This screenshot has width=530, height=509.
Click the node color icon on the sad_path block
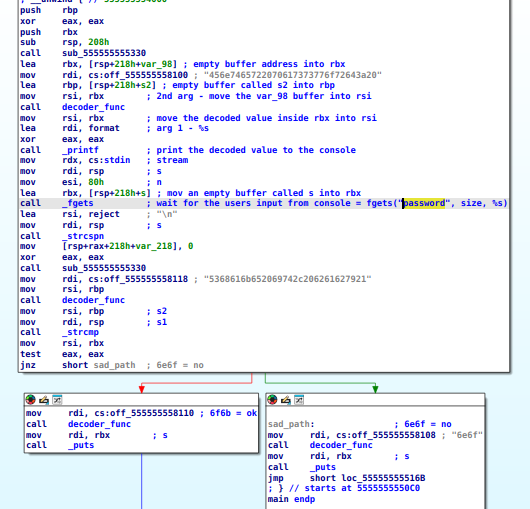(272, 400)
